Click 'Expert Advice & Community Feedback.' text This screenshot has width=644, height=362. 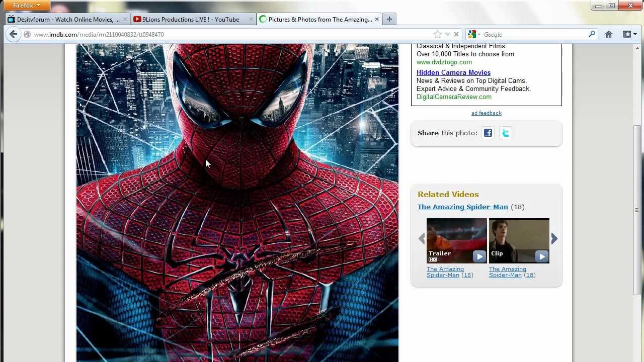point(473,89)
